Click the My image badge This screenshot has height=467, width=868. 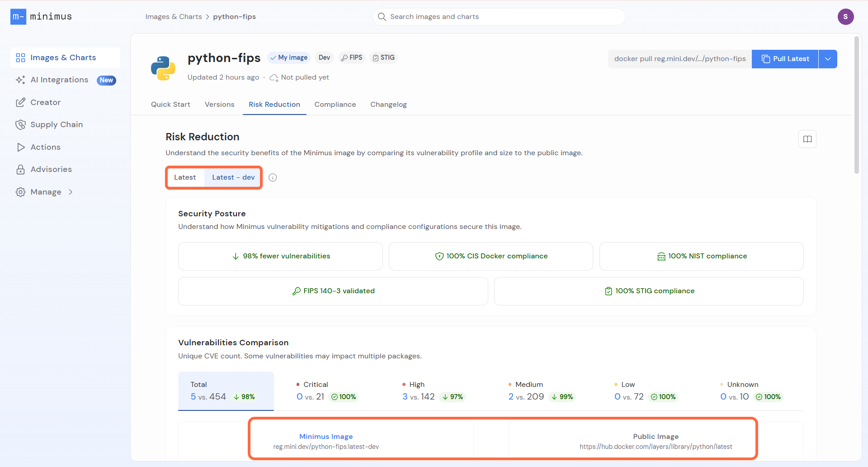(288, 58)
